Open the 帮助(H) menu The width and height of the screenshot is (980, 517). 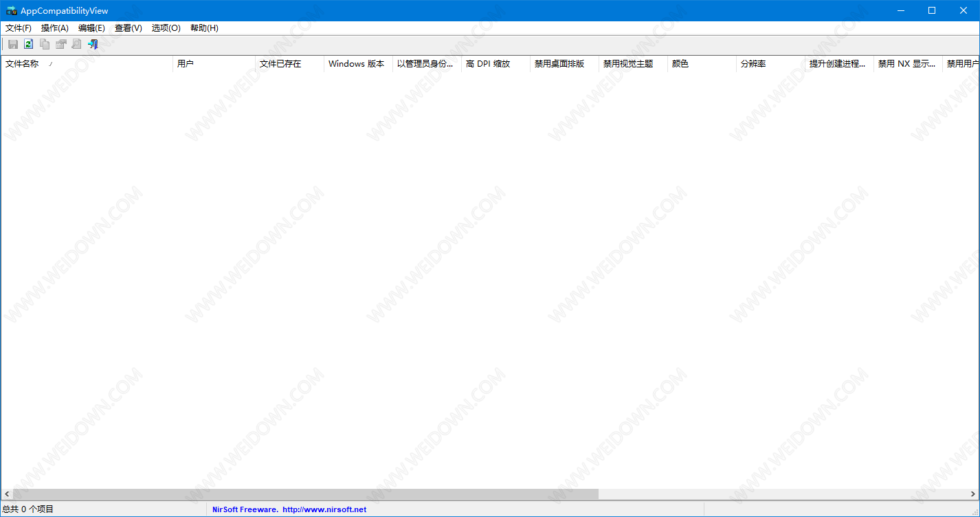tap(204, 28)
